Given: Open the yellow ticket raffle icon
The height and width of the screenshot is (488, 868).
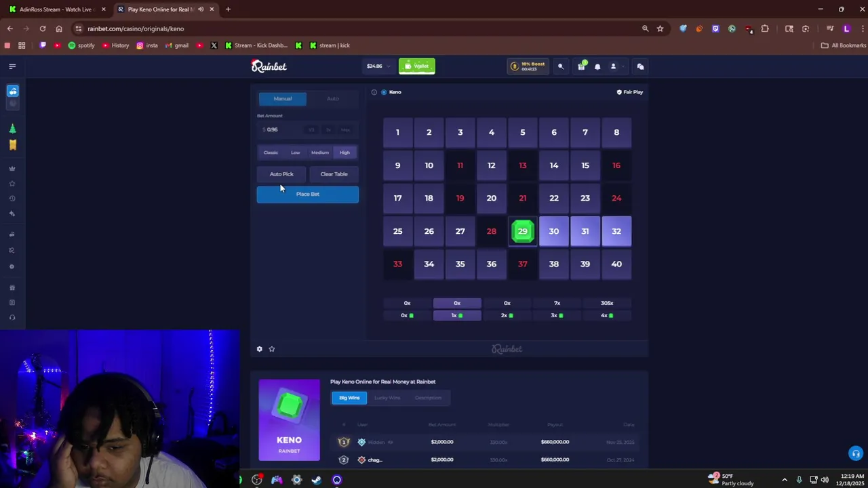Looking at the screenshot, I should tap(12, 144).
